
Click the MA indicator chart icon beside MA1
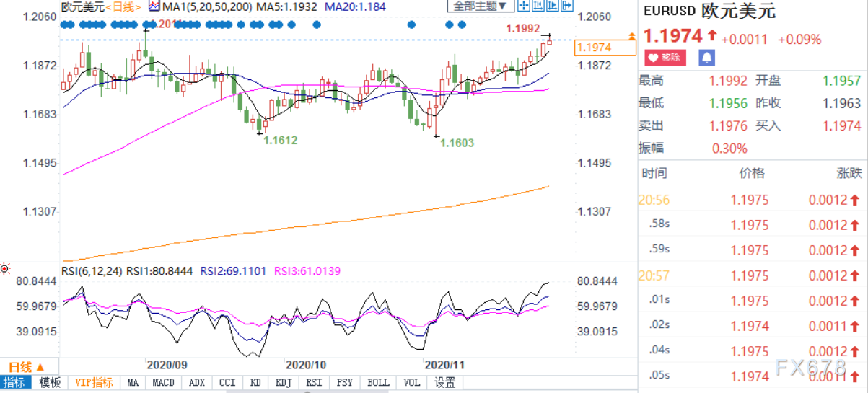tap(154, 6)
